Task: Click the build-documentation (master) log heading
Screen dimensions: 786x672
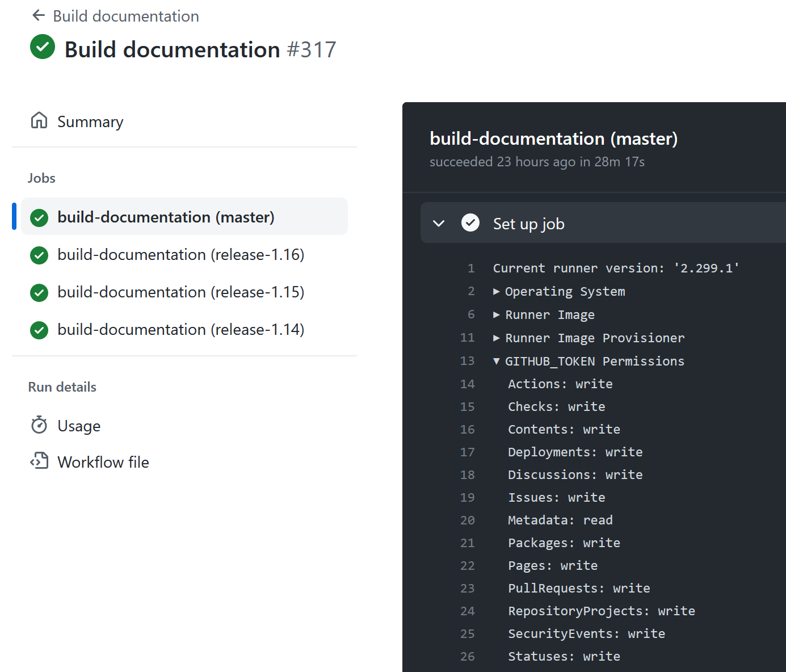Action: pyautogui.click(x=553, y=138)
